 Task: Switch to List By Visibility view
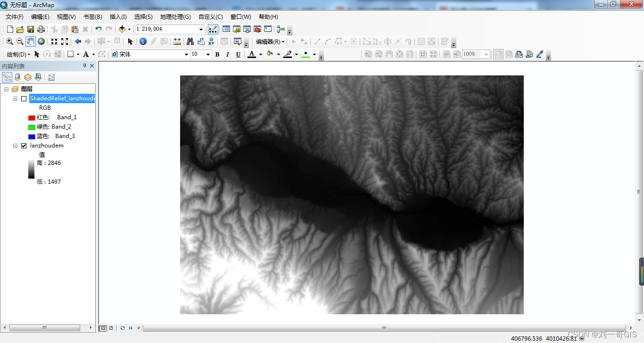click(x=28, y=77)
